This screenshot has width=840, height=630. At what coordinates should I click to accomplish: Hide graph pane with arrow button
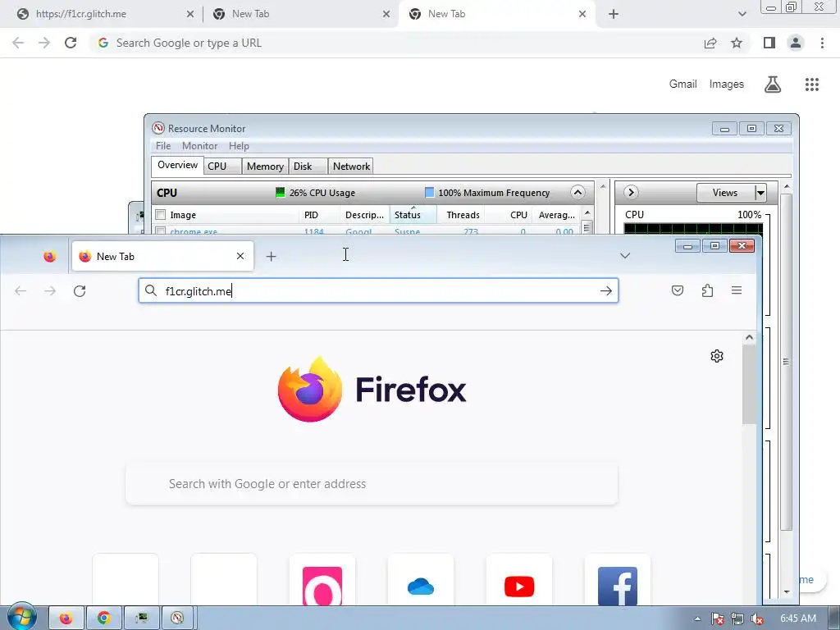coord(631,192)
